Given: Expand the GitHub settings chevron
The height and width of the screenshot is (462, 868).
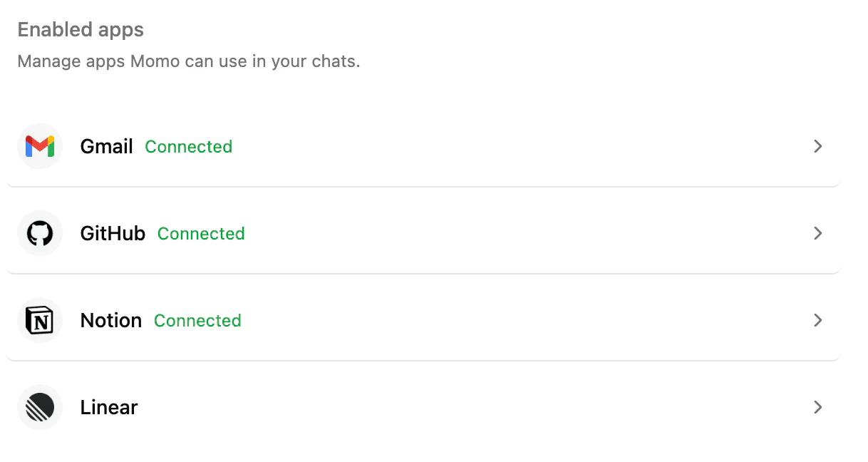Looking at the screenshot, I should [818, 233].
